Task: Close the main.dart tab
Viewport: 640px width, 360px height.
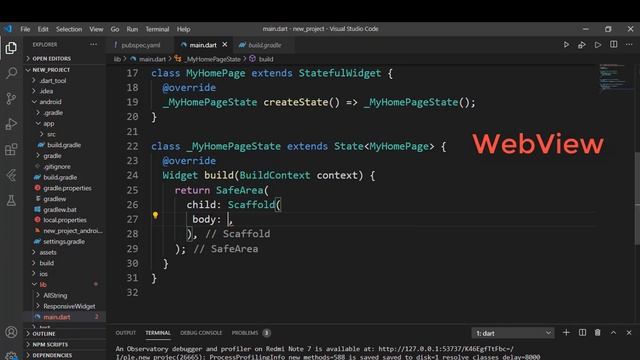Action: coord(224,44)
